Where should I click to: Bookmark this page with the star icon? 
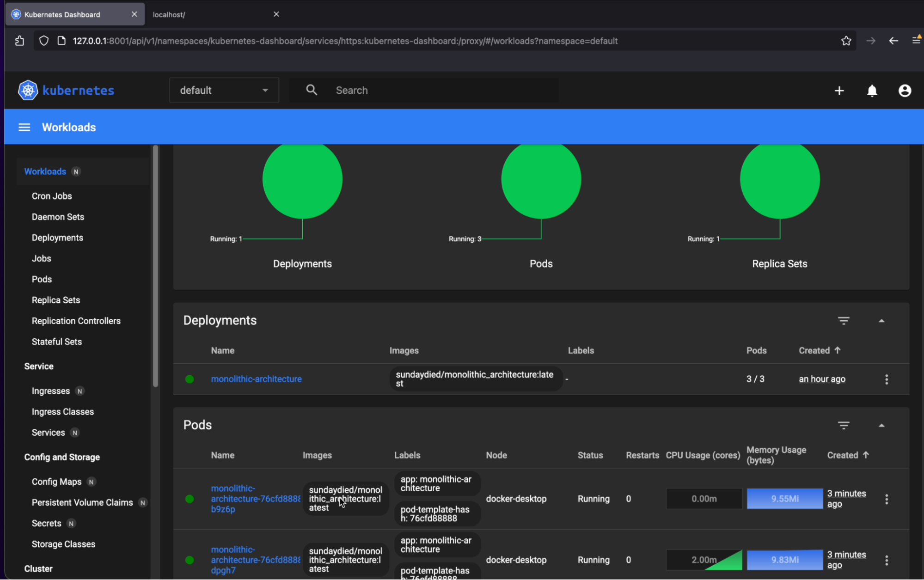click(x=846, y=41)
